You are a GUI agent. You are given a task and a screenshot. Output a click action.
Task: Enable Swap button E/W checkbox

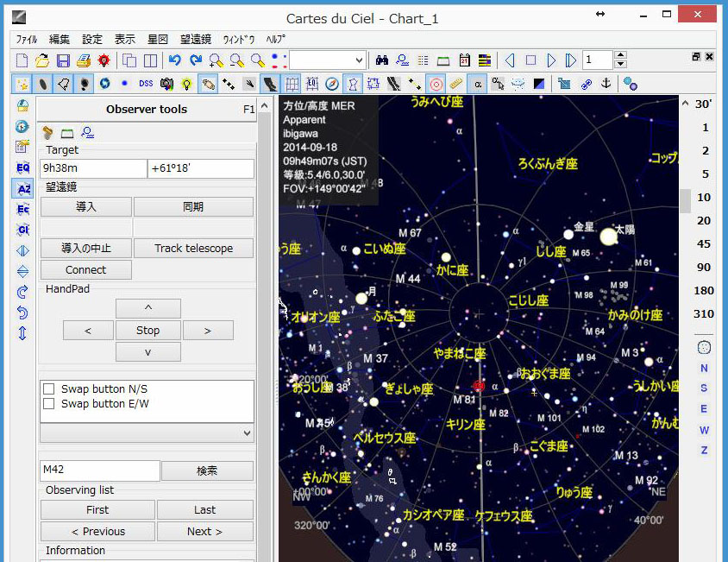[48, 403]
